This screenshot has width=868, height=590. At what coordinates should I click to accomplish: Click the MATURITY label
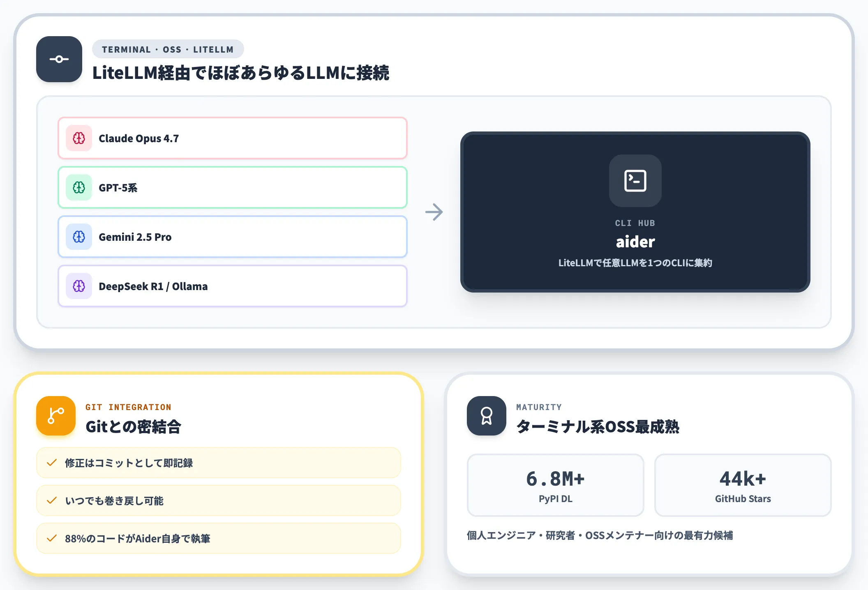(x=539, y=407)
